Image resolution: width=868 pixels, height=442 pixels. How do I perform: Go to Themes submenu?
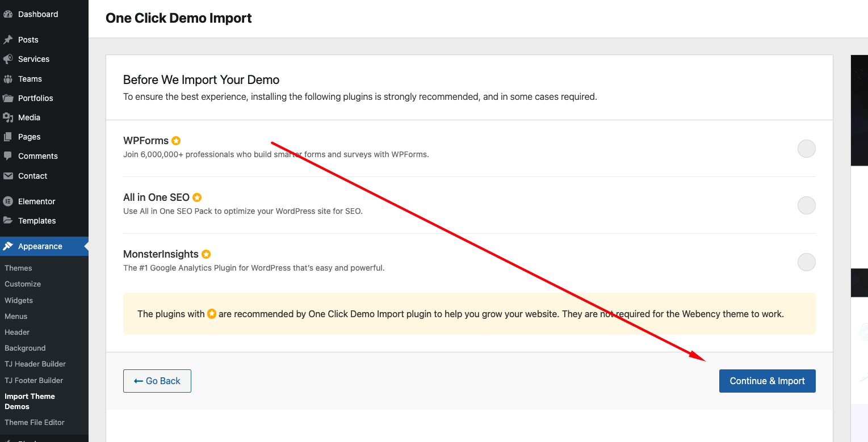point(18,268)
